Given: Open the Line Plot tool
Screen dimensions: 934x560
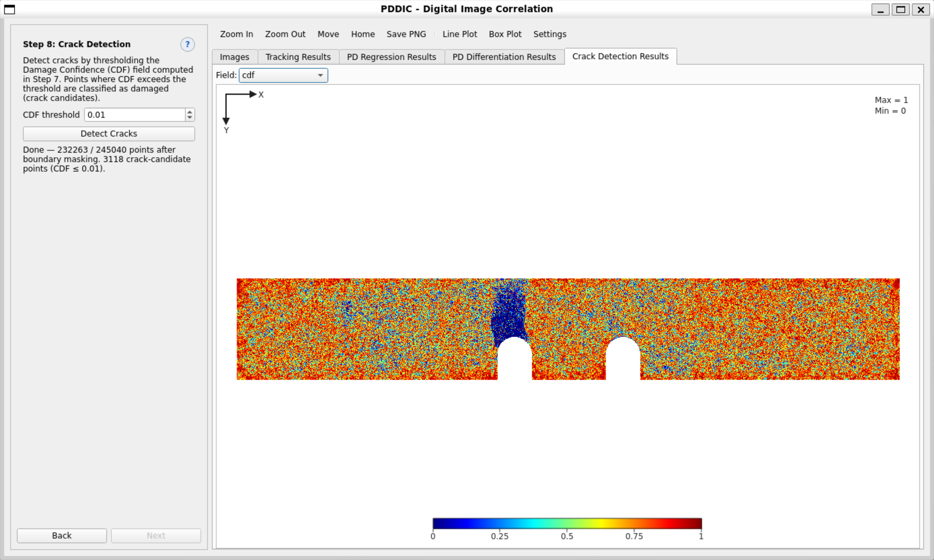Looking at the screenshot, I should 460,34.
